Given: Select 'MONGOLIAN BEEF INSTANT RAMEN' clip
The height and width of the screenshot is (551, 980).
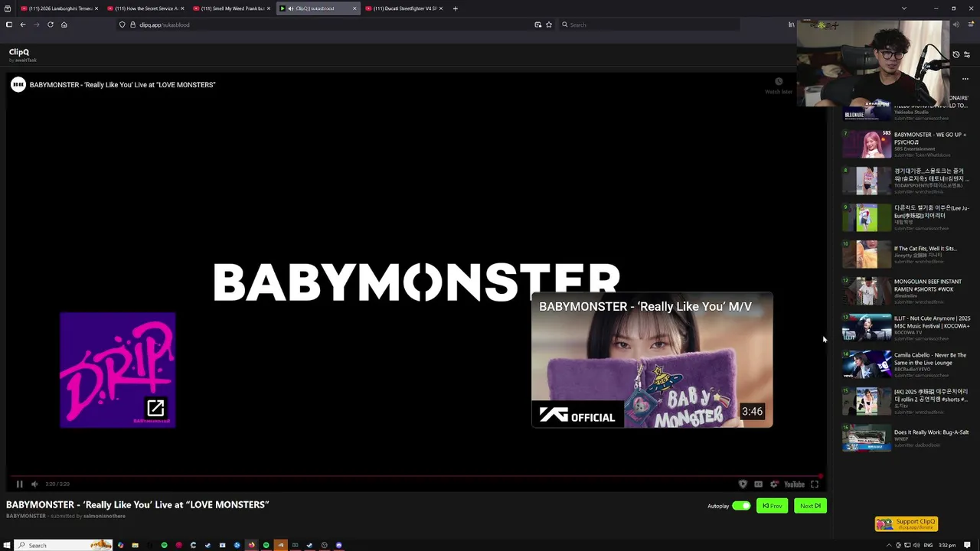Looking at the screenshot, I should (906, 291).
